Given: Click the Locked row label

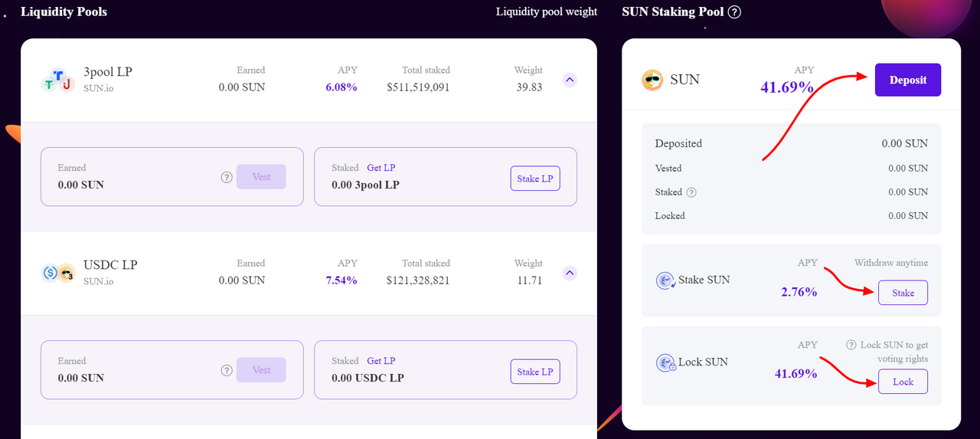Looking at the screenshot, I should pyautogui.click(x=670, y=216).
